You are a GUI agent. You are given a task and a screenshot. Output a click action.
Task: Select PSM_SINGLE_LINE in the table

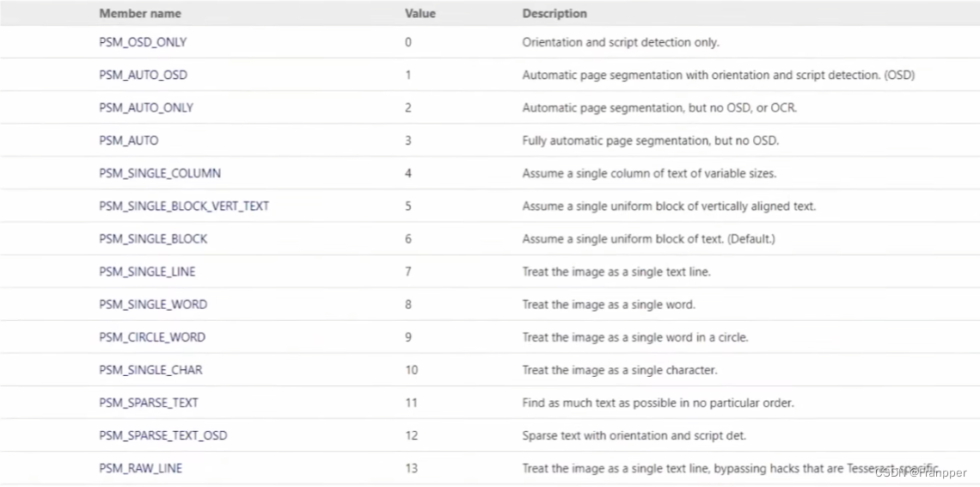coord(147,272)
